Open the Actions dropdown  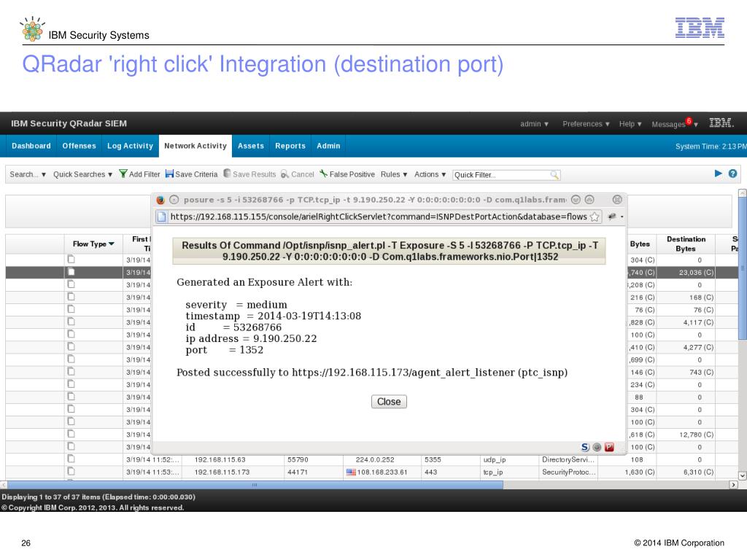coord(430,174)
